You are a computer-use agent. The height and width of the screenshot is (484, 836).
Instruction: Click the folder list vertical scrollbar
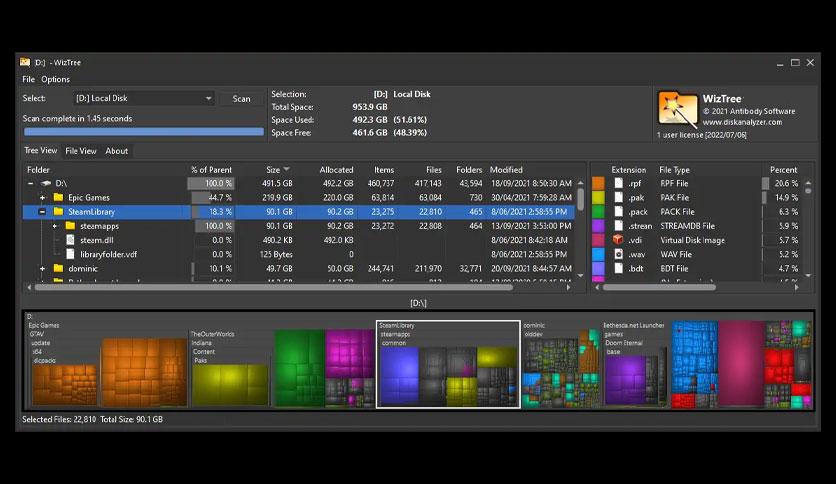(581, 229)
